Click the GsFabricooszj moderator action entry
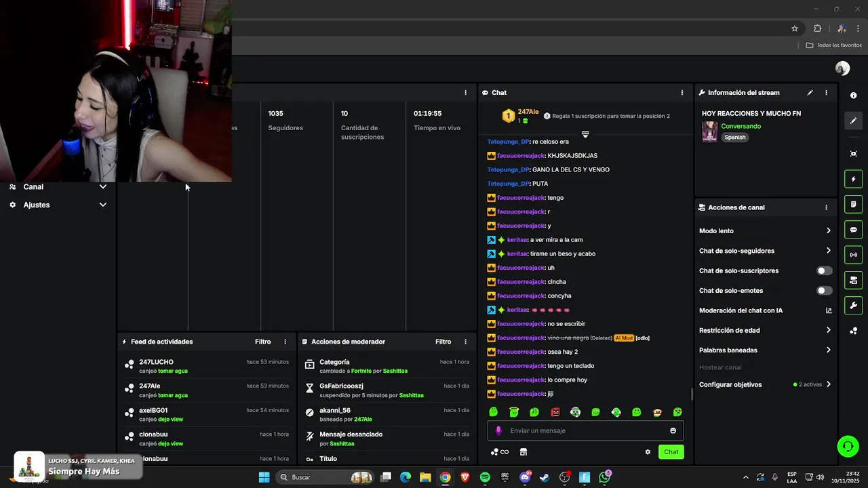The width and height of the screenshot is (868, 488). coord(386,390)
